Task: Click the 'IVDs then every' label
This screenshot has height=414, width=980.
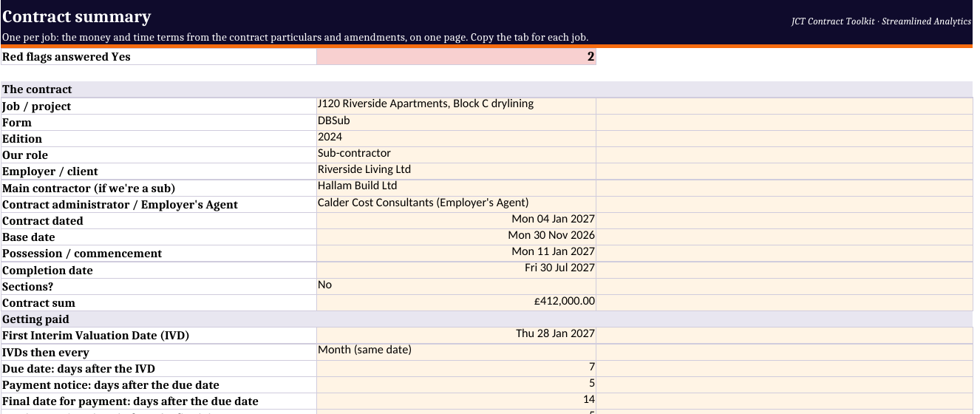Action: (159, 352)
